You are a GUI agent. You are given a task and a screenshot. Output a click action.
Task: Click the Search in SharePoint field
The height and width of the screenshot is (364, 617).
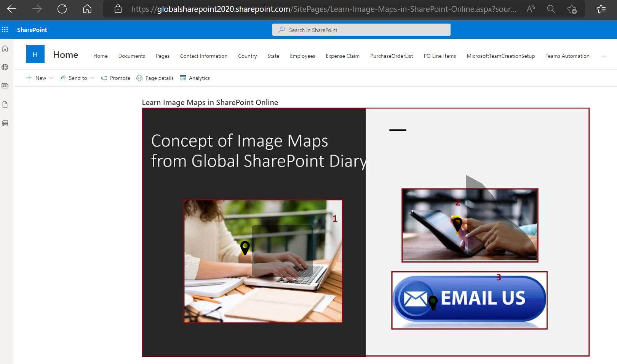point(361,30)
